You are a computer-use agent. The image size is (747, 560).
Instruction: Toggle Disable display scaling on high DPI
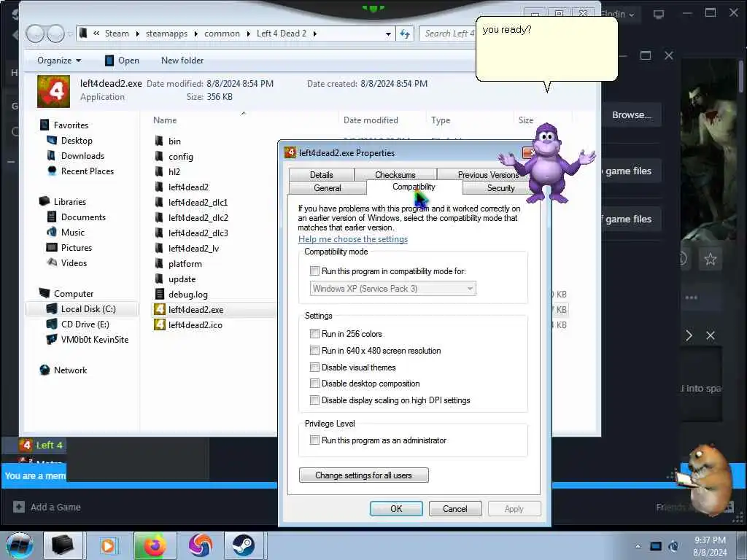click(314, 400)
